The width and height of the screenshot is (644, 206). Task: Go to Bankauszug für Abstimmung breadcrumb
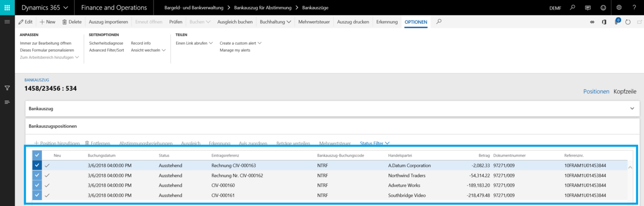click(x=263, y=8)
